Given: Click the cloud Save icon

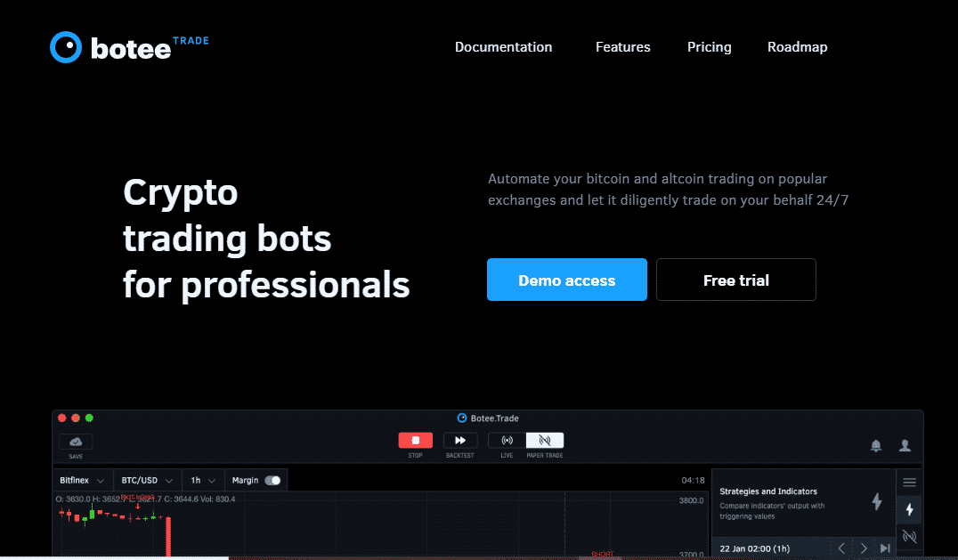Looking at the screenshot, I should tap(76, 442).
